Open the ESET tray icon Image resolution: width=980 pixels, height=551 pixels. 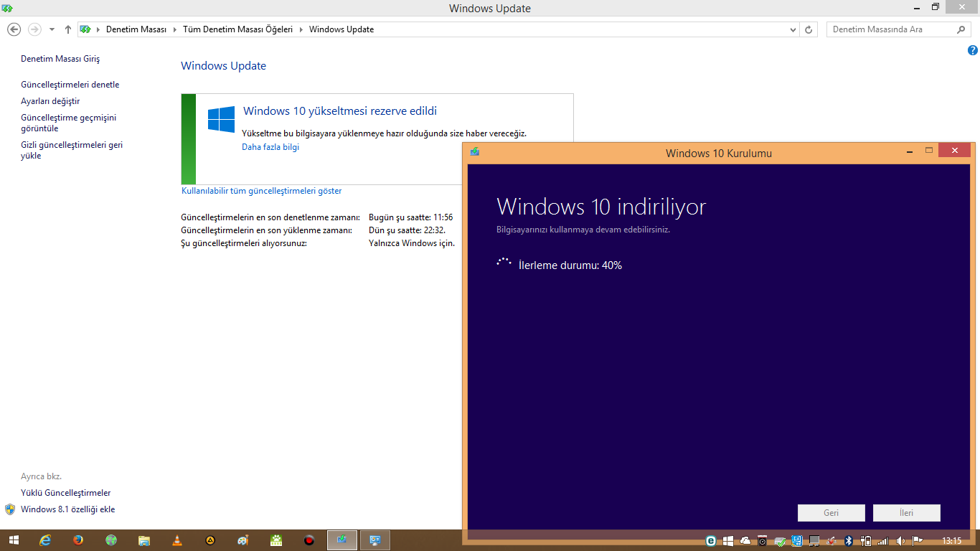[711, 541]
